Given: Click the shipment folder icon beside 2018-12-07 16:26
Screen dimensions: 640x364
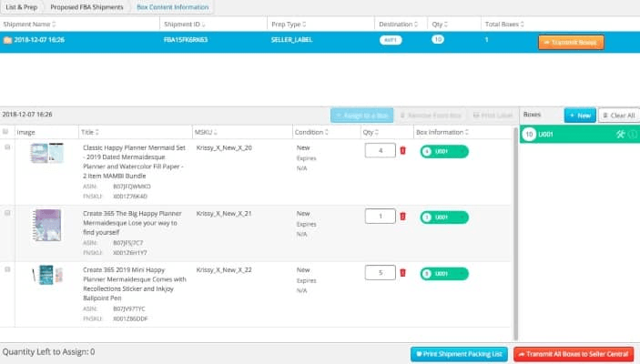Looking at the screenshot, I should coord(7,40).
